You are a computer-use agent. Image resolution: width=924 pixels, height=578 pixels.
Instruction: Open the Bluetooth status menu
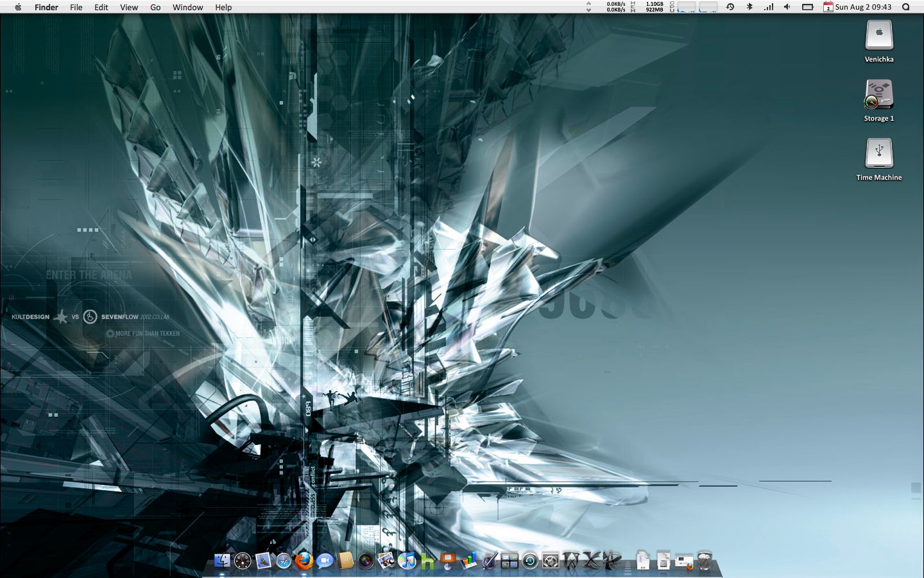749,7
